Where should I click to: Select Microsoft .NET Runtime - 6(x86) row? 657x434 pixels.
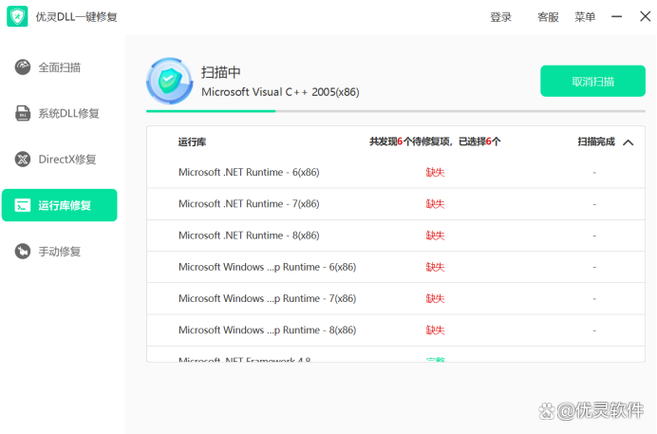pos(396,172)
